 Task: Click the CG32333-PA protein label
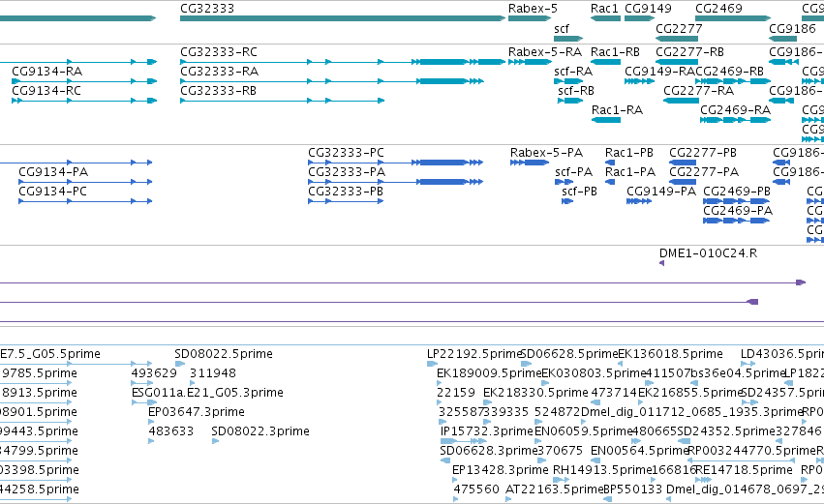coord(347,172)
